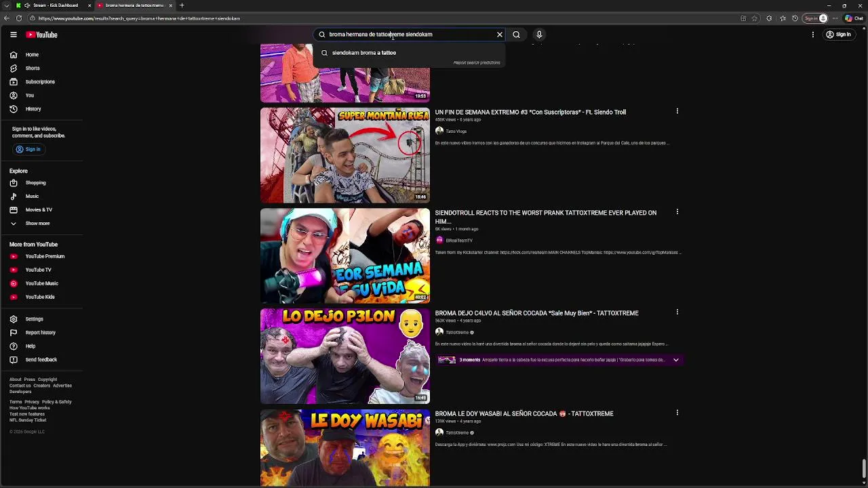Expand the 3 moments chevron
The height and width of the screenshot is (488, 868).
[675, 360]
